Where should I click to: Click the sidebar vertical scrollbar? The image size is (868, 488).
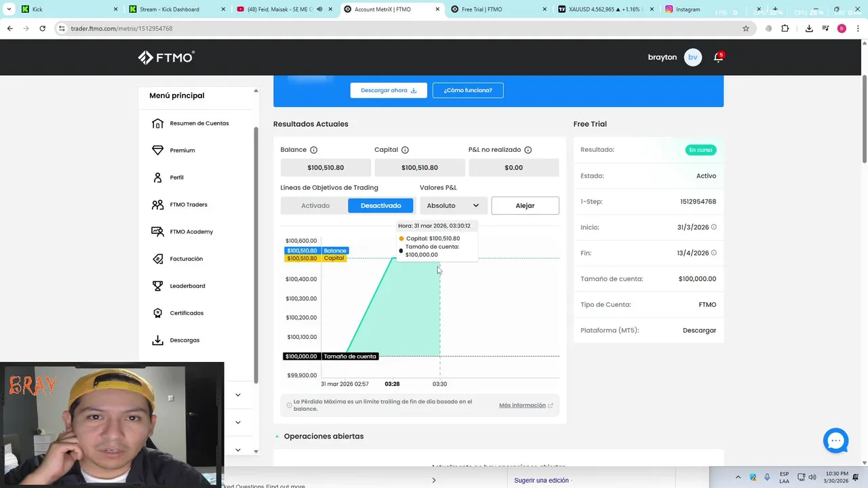(x=256, y=254)
